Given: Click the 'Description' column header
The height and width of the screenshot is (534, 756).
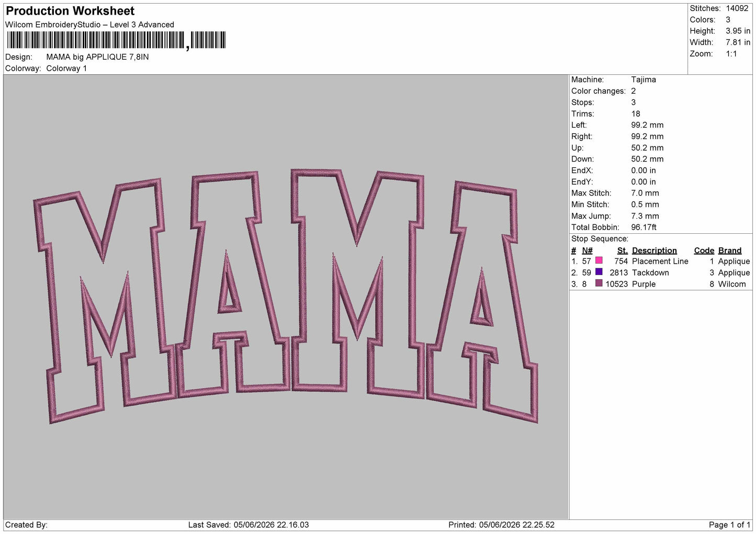Looking at the screenshot, I should coord(654,251).
